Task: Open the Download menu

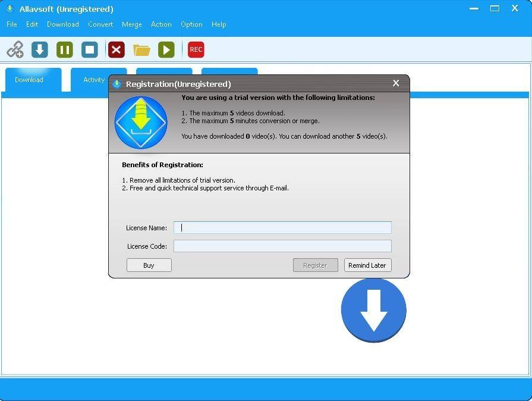Action: click(63, 24)
